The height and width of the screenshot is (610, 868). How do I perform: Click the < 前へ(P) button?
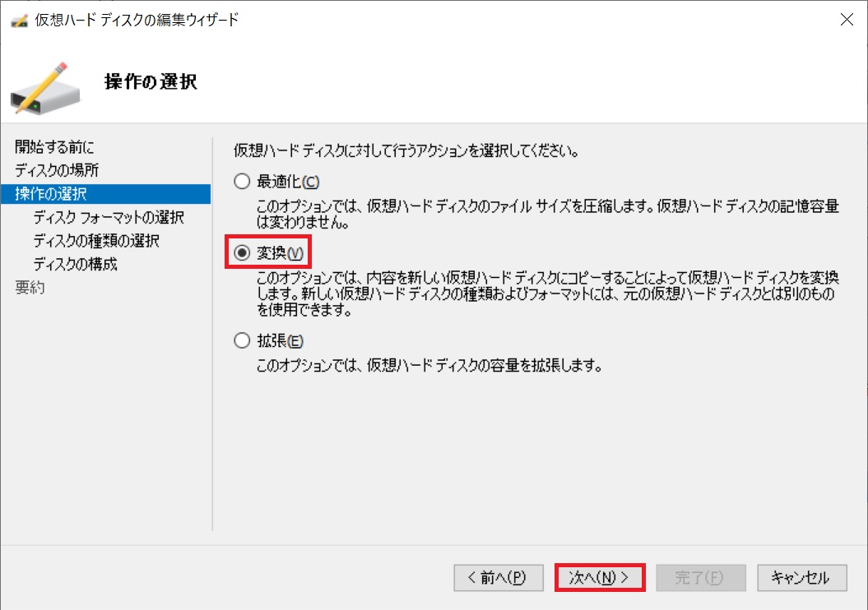[499, 577]
